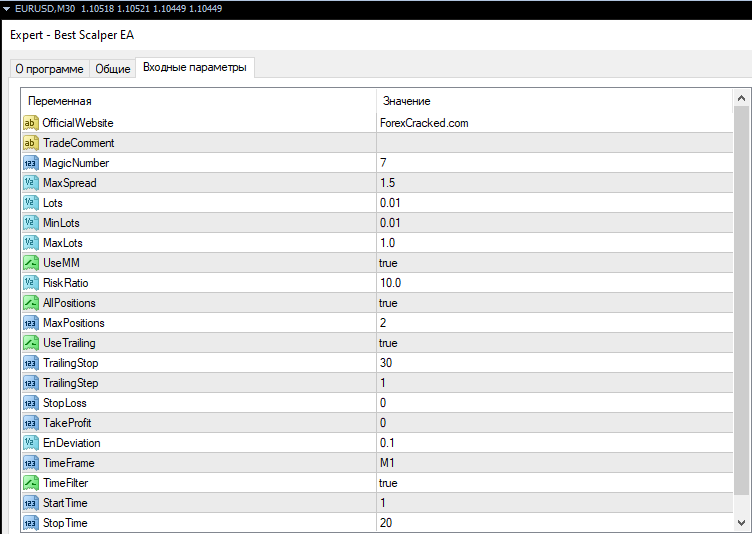Click the Значение column header
Viewport: 752px width, 534px height.
[x=406, y=101]
